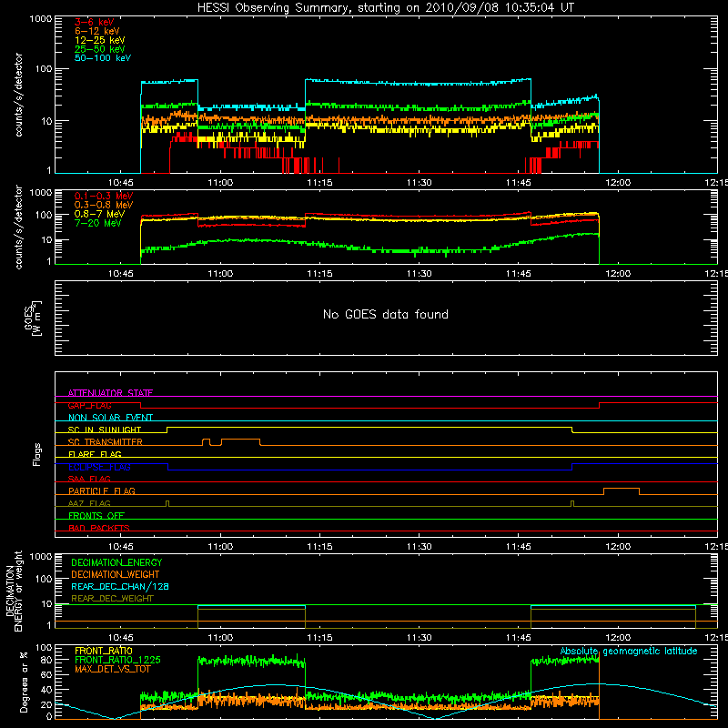The height and width of the screenshot is (728, 728).
Task: Click the SC_IN_SUNLIGHT flag label
Action: pos(105,430)
